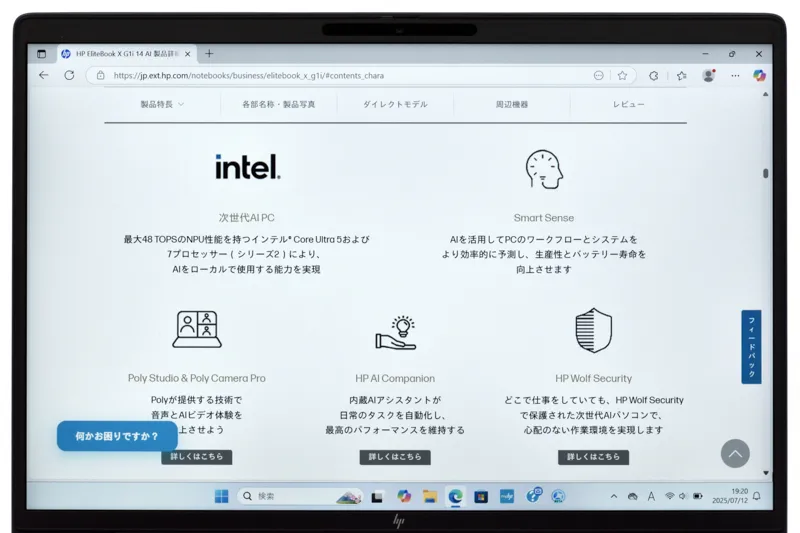Click the 次世代AI PC heading

246,218
